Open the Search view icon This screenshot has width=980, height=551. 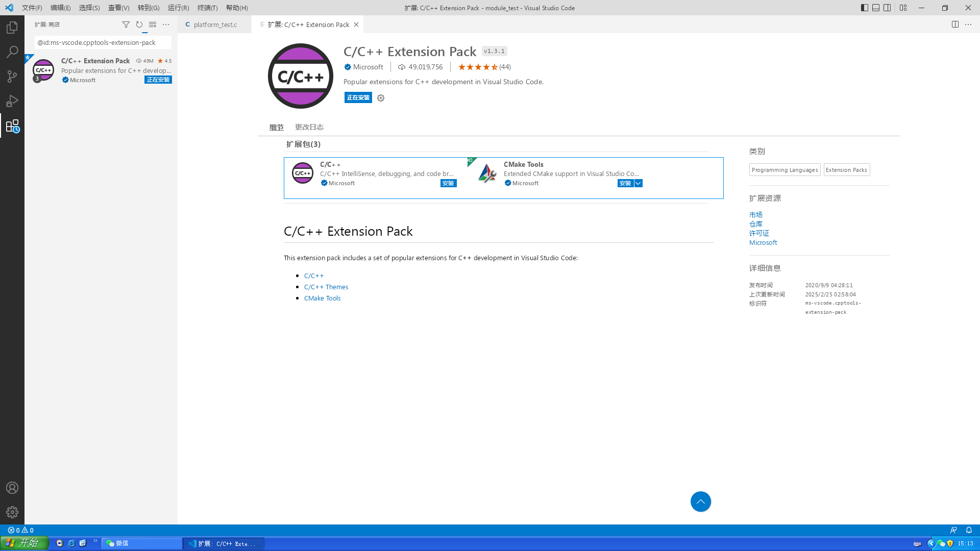tap(12, 52)
